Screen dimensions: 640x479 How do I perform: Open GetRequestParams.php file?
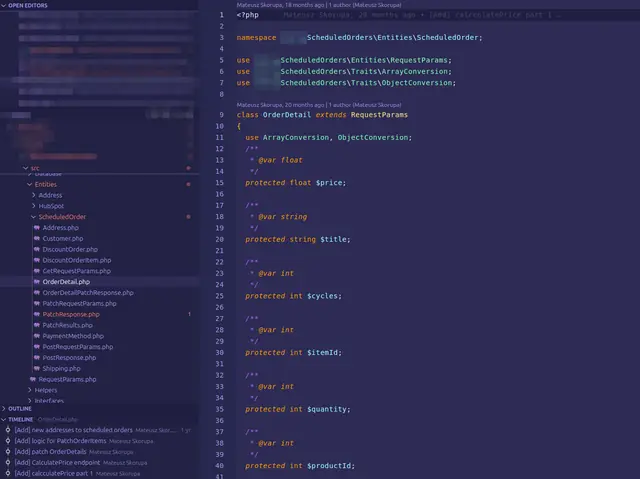tap(76, 271)
